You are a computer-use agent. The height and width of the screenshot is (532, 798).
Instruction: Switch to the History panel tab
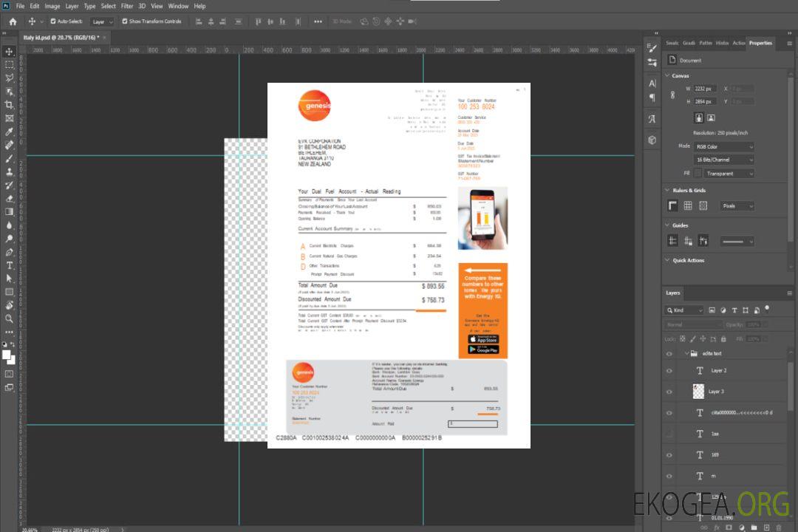tap(722, 43)
